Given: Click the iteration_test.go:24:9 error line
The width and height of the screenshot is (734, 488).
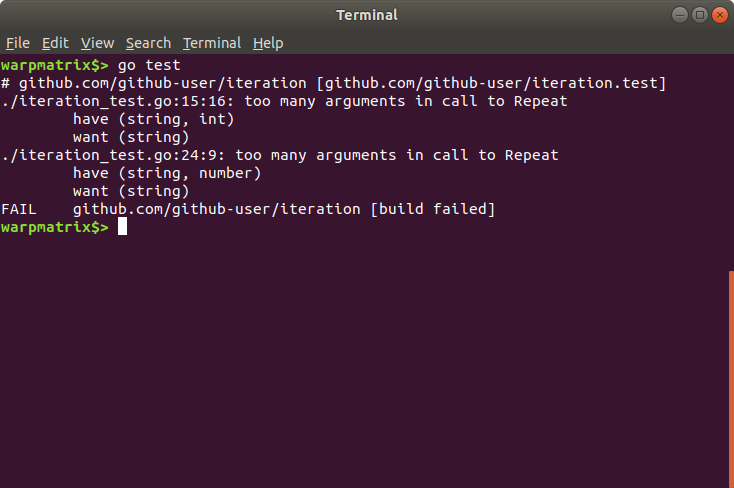Looking at the screenshot, I should 280,155.
